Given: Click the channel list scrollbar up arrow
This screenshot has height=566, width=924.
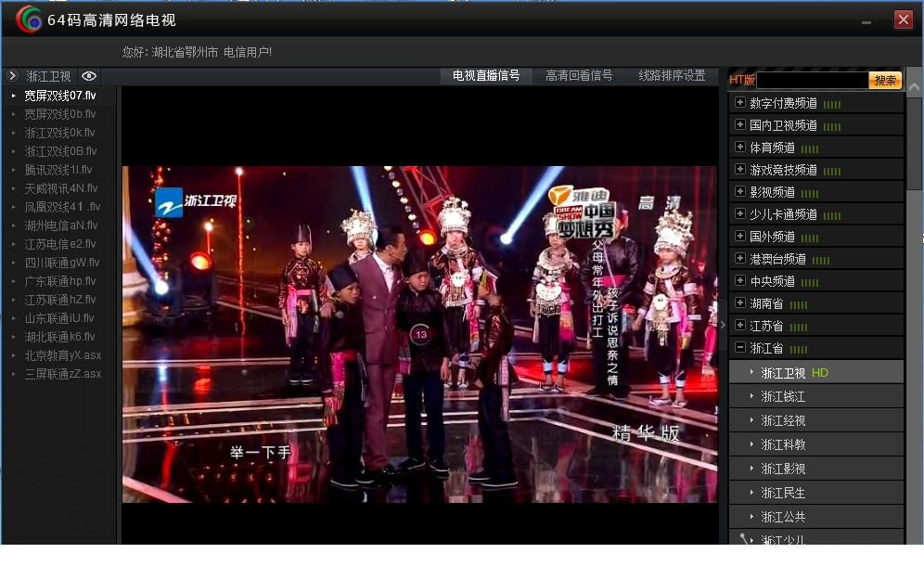Looking at the screenshot, I should click(x=914, y=88).
